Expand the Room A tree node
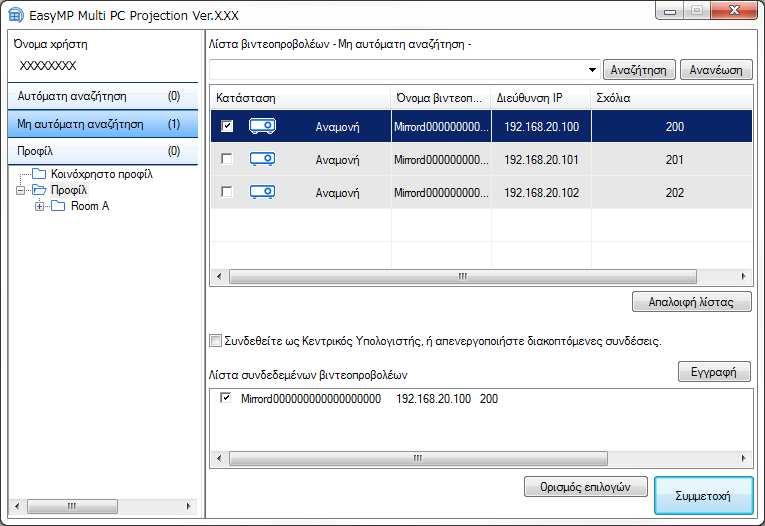 [40, 206]
